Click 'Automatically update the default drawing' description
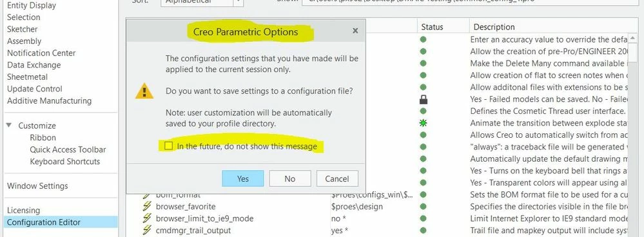644x237 pixels. [549, 158]
